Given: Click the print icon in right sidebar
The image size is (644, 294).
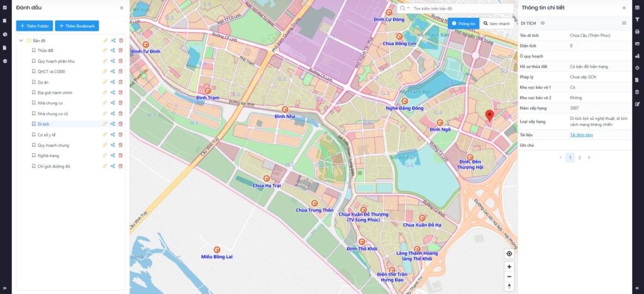Looking at the screenshot, I should (638, 31).
